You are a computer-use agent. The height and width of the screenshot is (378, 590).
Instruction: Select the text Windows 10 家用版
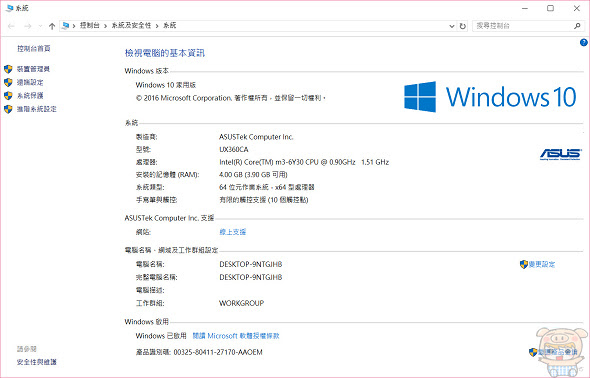166,85
